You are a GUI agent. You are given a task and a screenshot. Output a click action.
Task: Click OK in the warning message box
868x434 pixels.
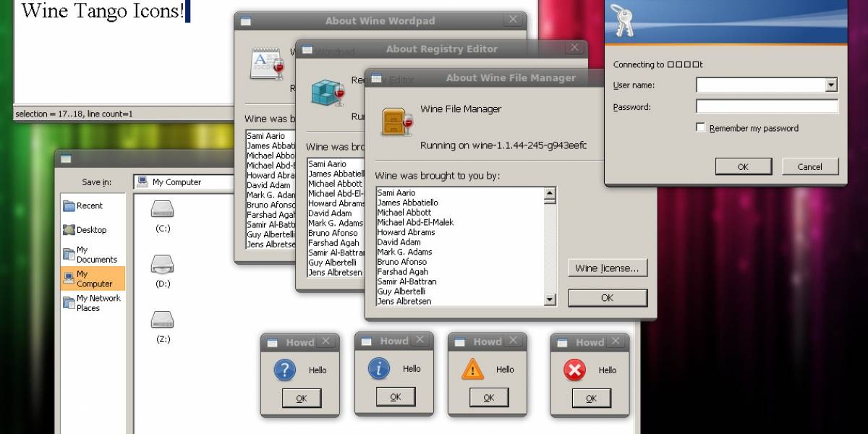[489, 397]
